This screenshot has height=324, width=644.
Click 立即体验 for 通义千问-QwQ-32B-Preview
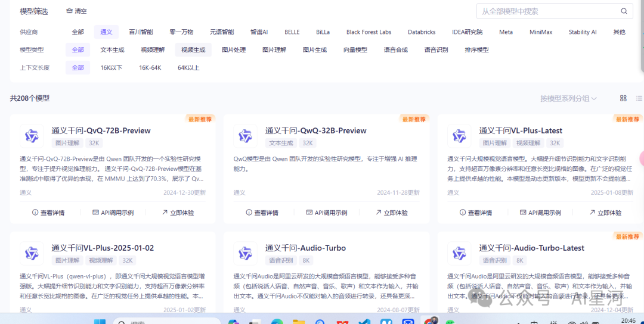[391, 213]
